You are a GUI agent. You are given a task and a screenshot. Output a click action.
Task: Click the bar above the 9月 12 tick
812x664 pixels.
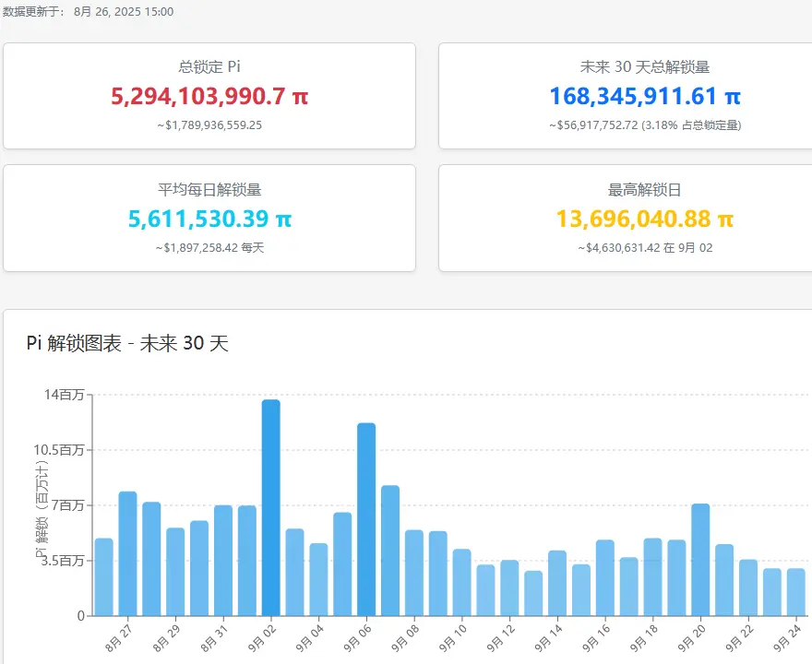pos(509,588)
